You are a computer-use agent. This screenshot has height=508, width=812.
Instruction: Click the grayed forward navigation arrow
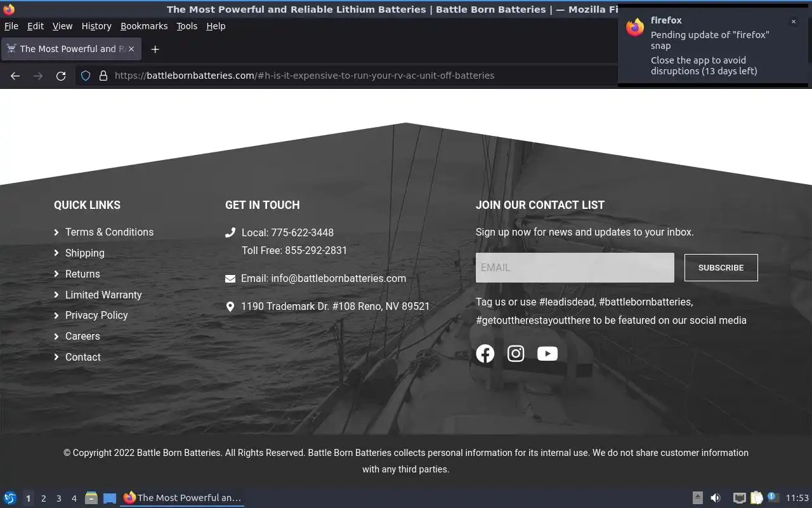[x=38, y=76]
